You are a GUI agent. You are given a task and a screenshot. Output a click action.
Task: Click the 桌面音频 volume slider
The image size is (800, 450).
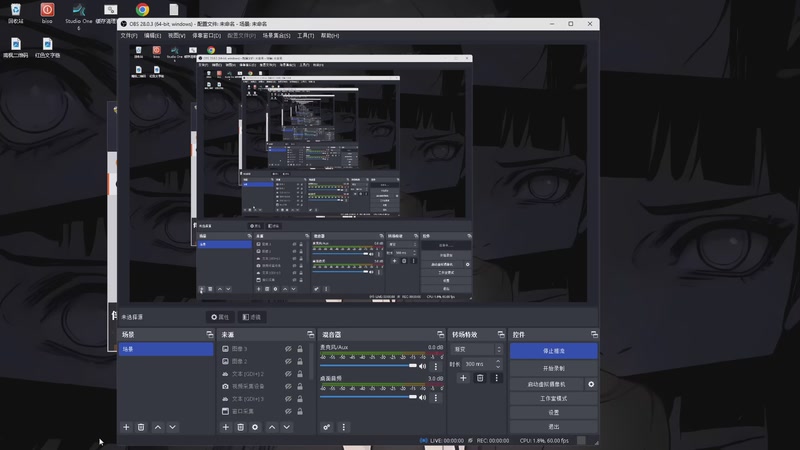(x=368, y=397)
